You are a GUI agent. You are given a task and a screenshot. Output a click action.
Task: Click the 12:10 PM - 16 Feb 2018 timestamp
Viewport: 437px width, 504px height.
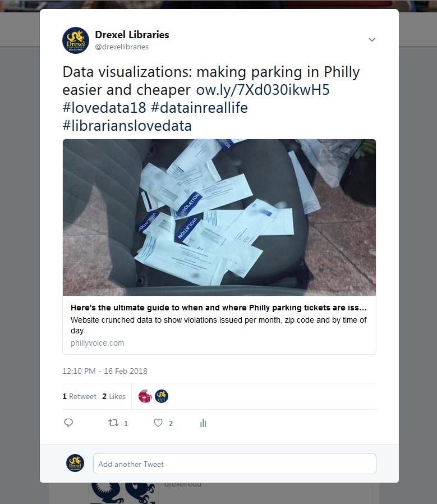coord(105,371)
